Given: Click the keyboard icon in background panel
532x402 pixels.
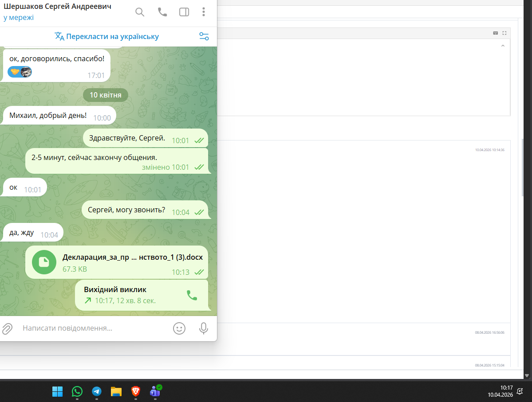Looking at the screenshot, I should click(x=495, y=33).
